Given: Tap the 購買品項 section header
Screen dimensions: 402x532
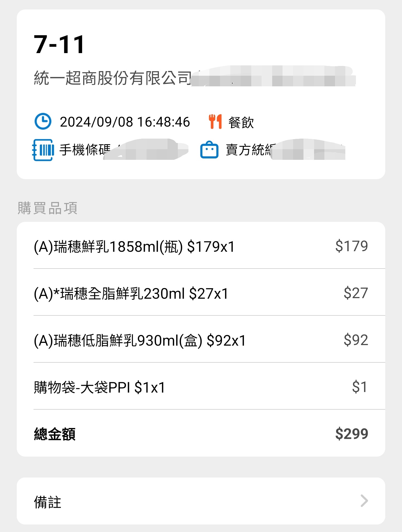Looking at the screenshot, I should point(47,208).
